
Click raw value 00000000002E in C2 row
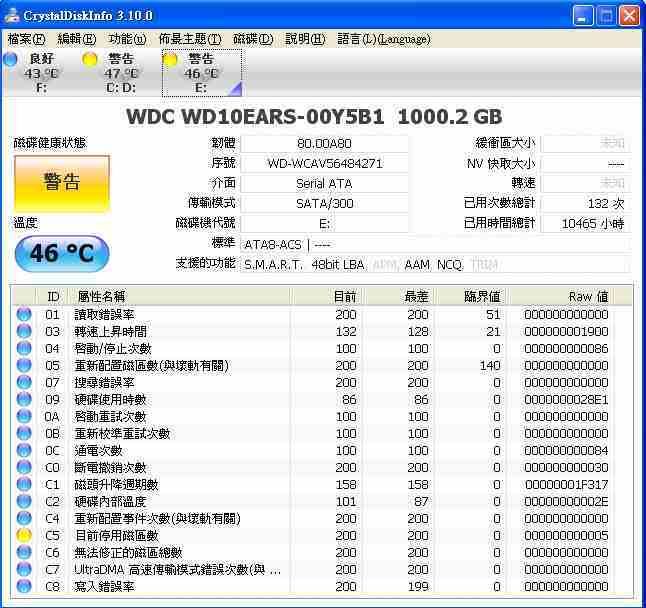566,502
